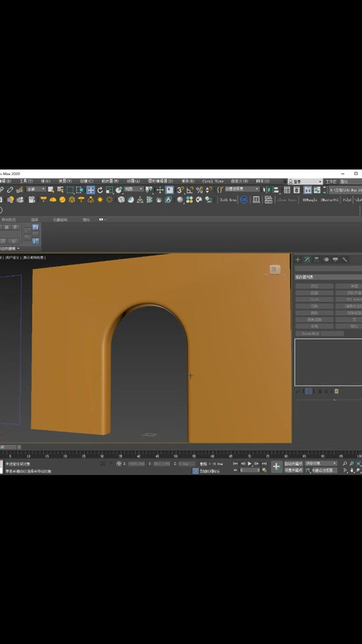Toggle Show End Result button
Viewport: 362px width, 644px height.
pos(308,391)
